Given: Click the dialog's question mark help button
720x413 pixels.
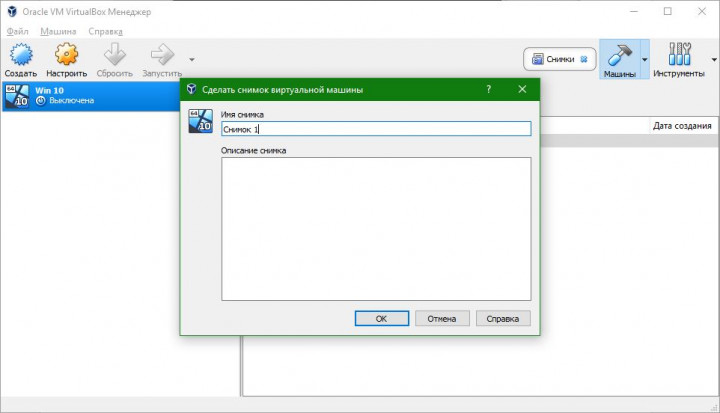Looking at the screenshot, I should coord(489,89).
